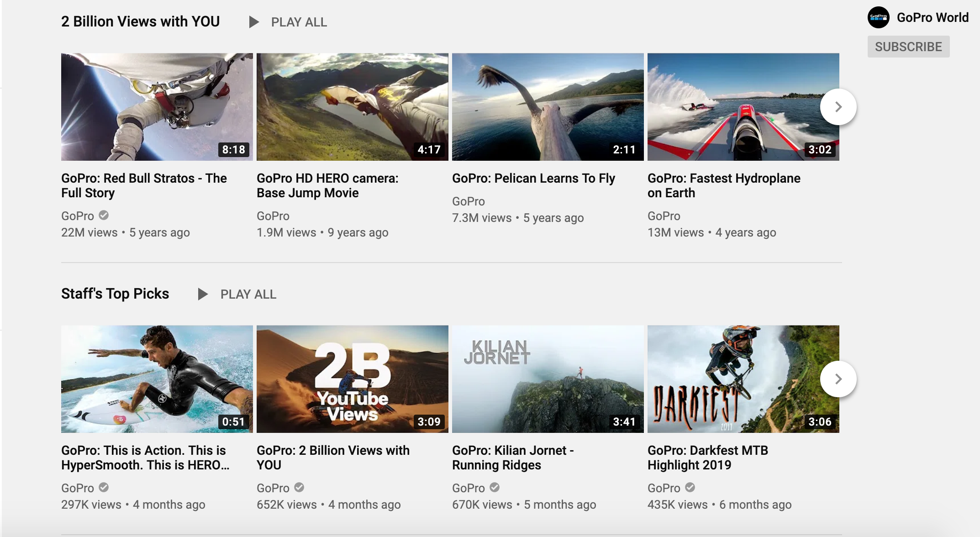
Task: Show next videos in Staff's Top Picks row
Action: coord(838,379)
